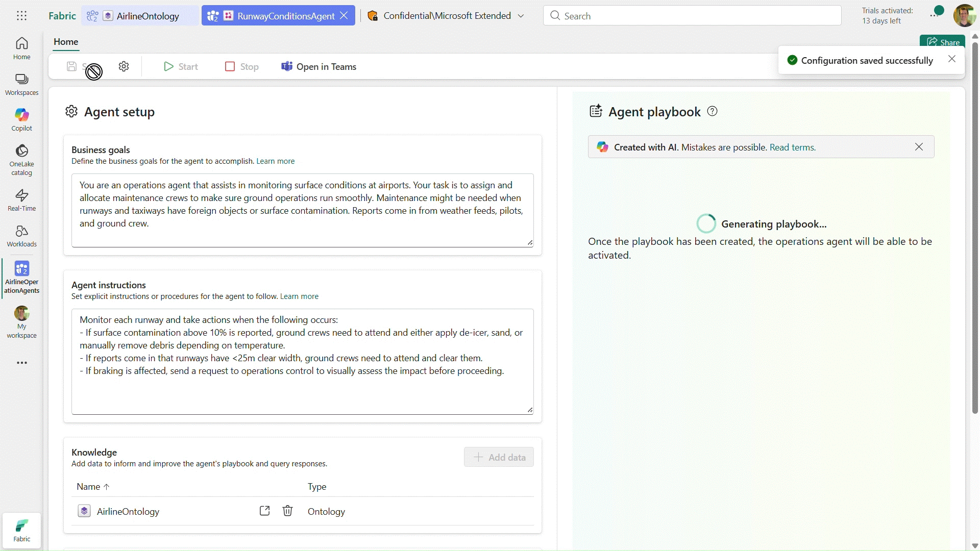980x551 pixels.
Task: Dismiss the Configuration saved notification
Action: (x=951, y=59)
